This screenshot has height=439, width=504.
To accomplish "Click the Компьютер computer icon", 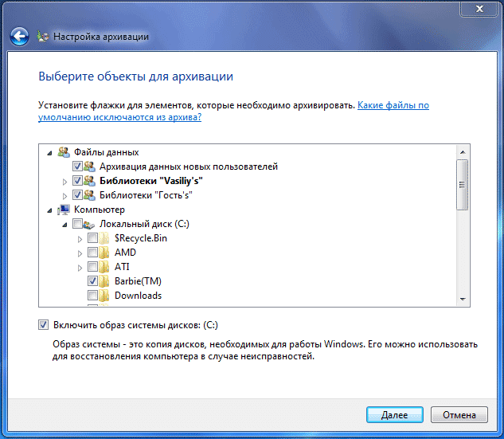I will click(63, 210).
